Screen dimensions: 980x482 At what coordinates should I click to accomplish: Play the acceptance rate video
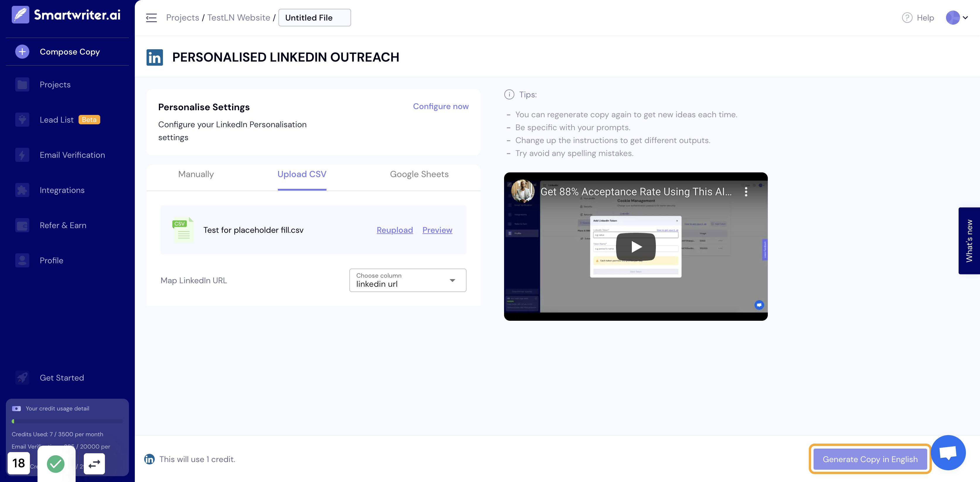636,247
